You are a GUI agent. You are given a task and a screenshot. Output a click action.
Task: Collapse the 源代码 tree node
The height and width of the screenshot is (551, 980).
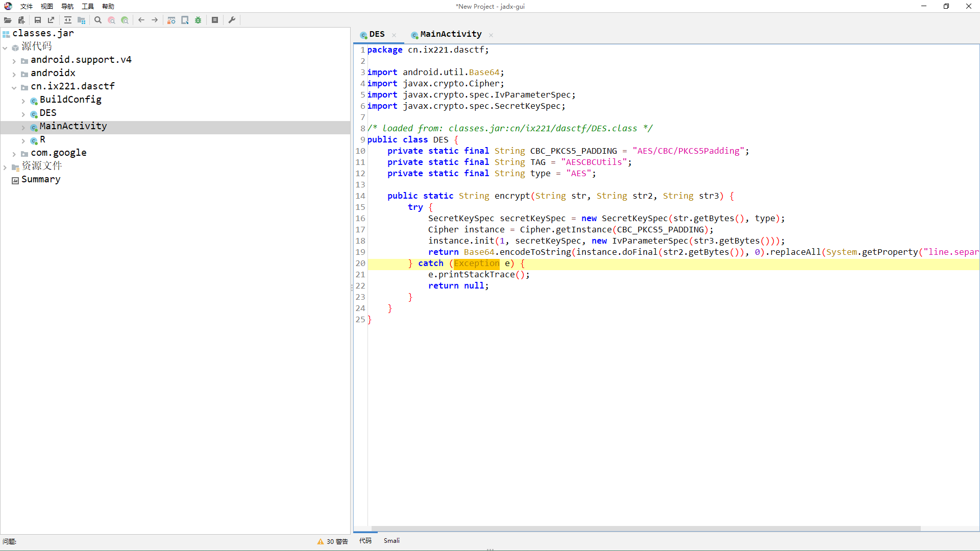tap(5, 47)
